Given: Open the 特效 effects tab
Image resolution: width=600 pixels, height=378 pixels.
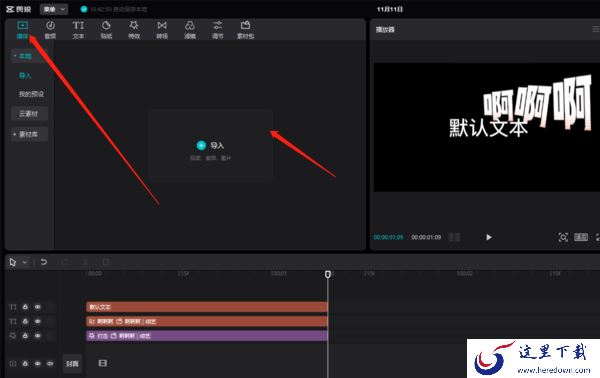Looking at the screenshot, I should 134,30.
